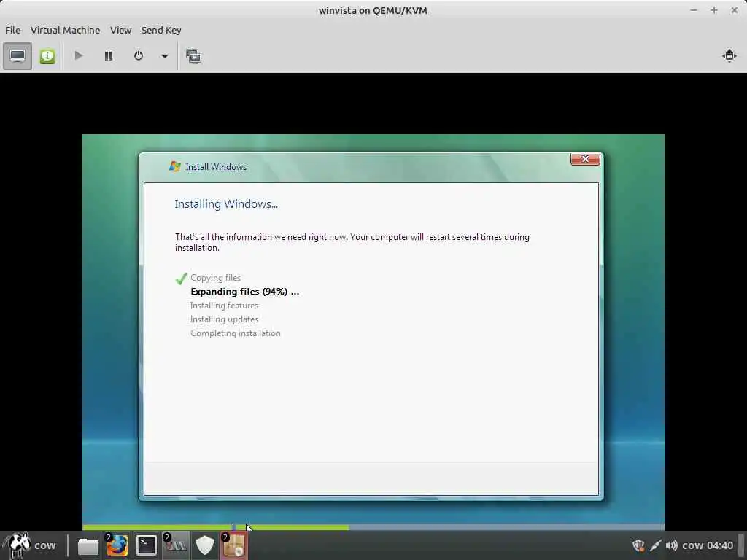747x560 pixels.
Task: Expand the shutdown options dropdown arrow
Action: (164, 56)
